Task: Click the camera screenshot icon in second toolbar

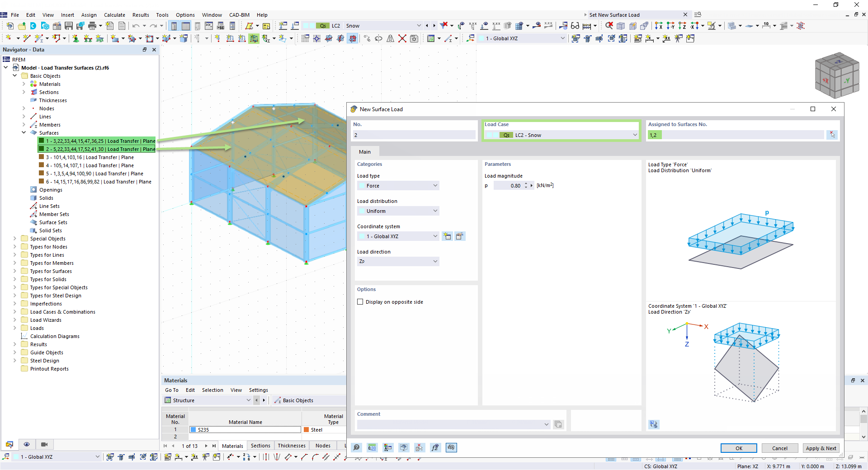Action: pyautogui.click(x=414, y=38)
